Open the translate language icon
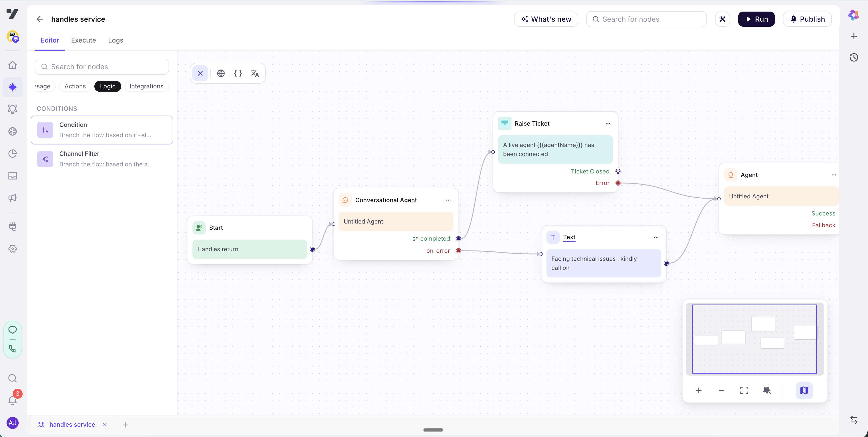This screenshot has height=437, width=868. (x=255, y=73)
